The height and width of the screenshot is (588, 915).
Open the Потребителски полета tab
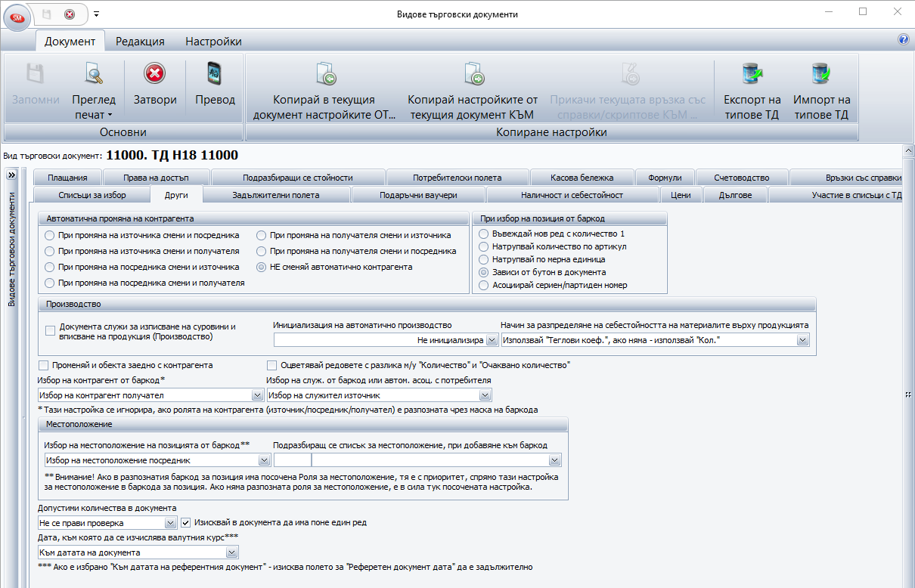[457, 178]
